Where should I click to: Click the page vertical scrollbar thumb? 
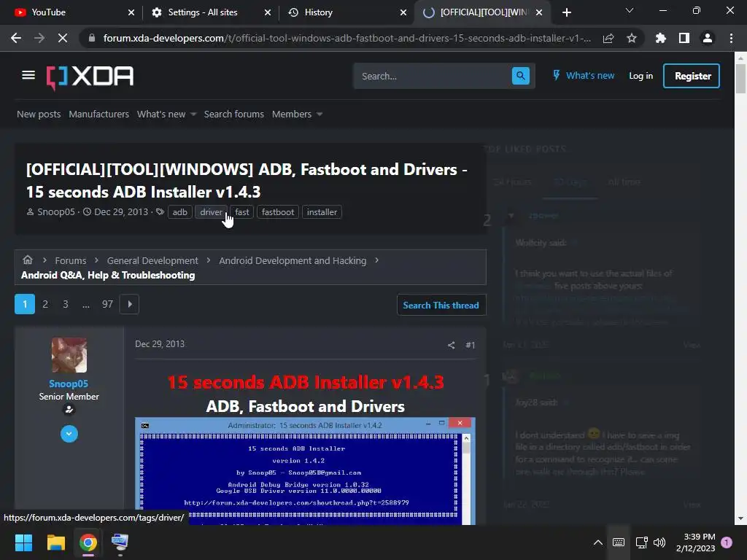[740, 78]
